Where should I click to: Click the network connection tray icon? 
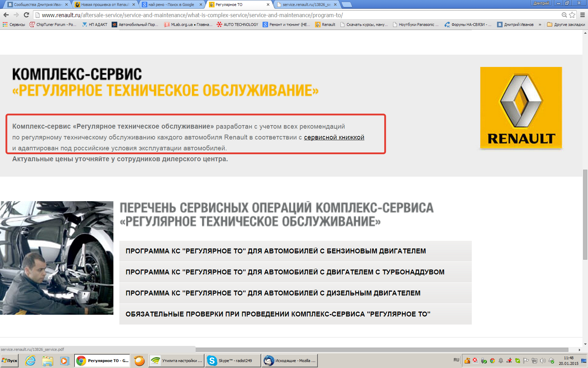pos(534,360)
